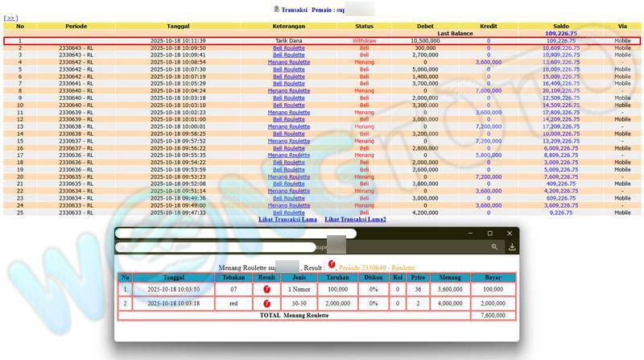Open Beli Roulette link at 10:05:29

289,84
